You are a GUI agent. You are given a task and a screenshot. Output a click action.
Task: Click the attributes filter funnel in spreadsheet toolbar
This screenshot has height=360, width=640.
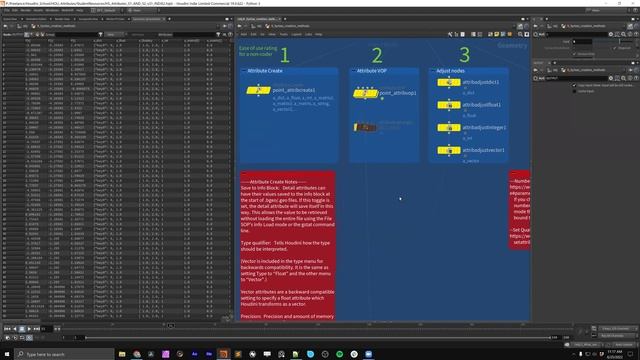click(x=218, y=35)
